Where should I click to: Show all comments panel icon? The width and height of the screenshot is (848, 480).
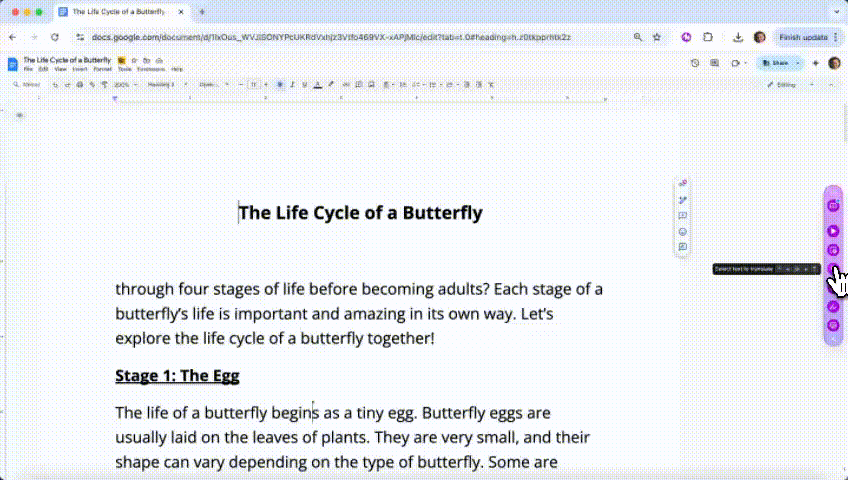pos(714,63)
